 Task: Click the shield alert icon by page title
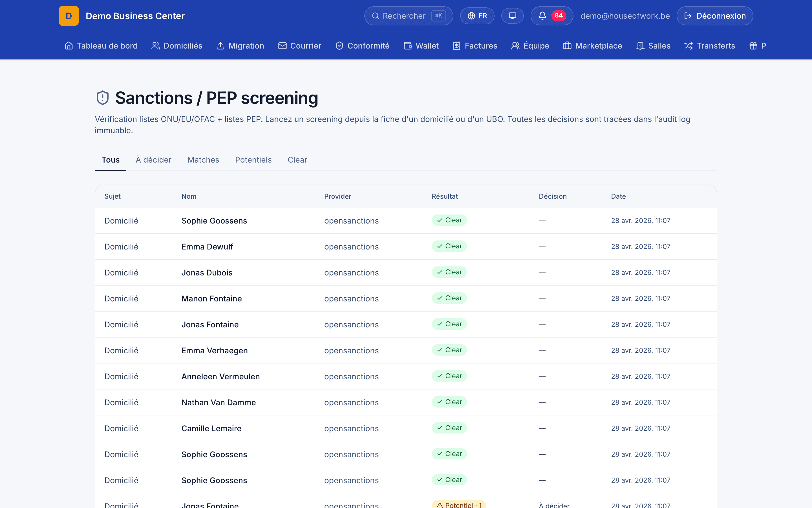tap(102, 98)
